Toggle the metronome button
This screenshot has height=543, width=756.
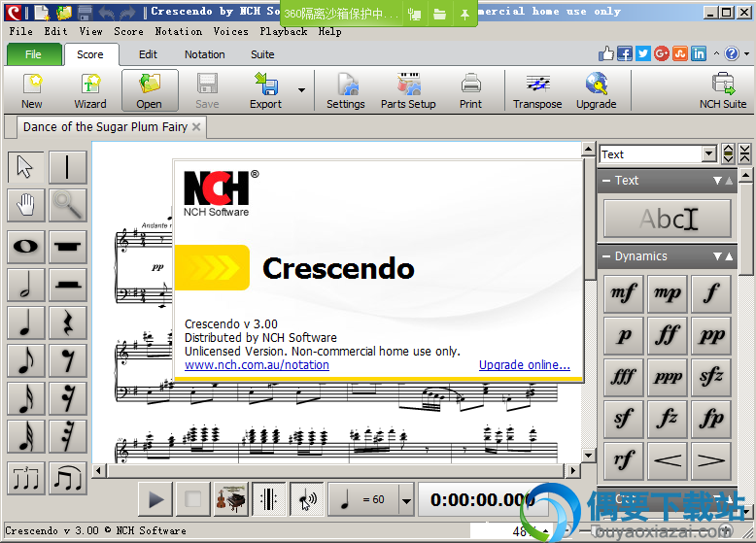coord(268,499)
